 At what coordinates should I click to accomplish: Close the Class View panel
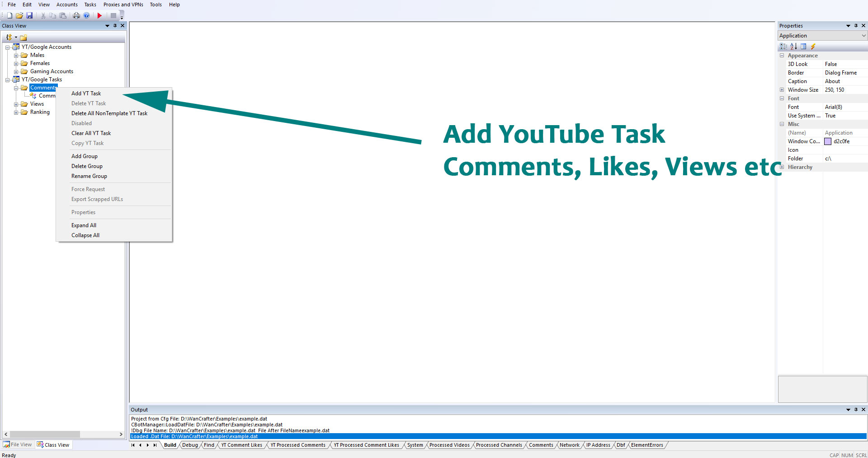click(123, 26)
